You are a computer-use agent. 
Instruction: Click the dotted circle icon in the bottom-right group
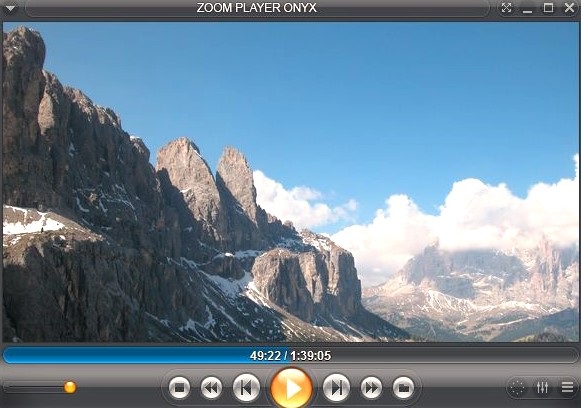pyautogui.click(x=517, y=388)
